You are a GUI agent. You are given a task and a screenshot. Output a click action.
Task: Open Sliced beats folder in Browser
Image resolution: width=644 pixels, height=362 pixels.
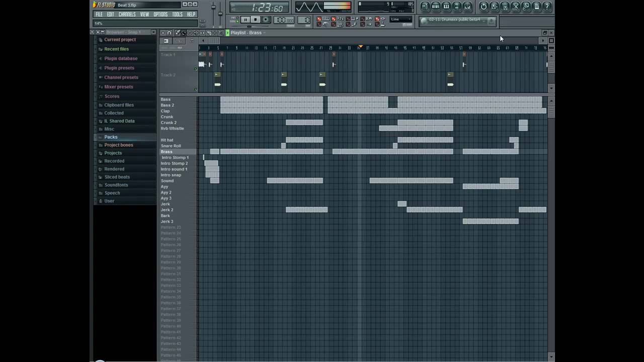(x=117, y=177)
